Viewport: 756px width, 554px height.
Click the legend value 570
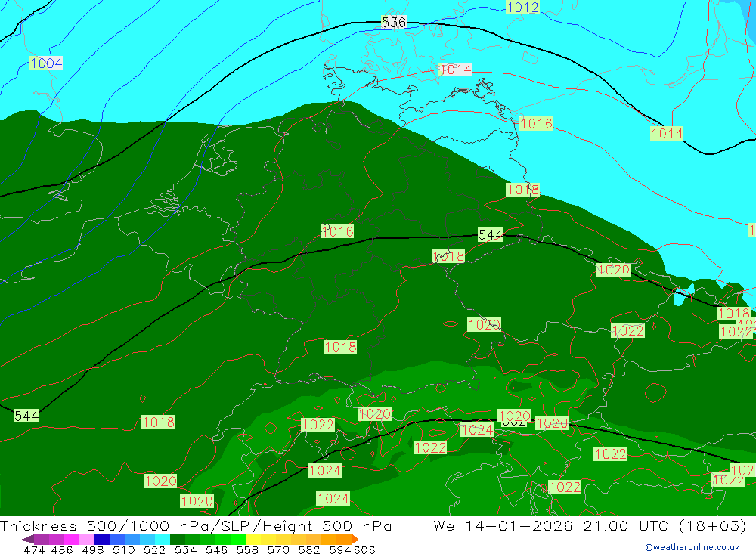[x=277, y=550]
